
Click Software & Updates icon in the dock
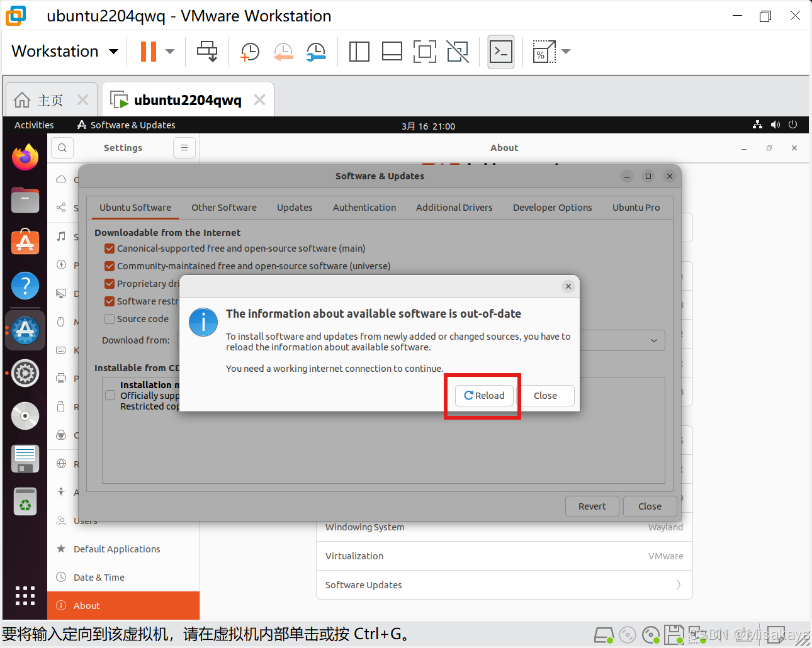pyautogui.click(x=25, y=330)
